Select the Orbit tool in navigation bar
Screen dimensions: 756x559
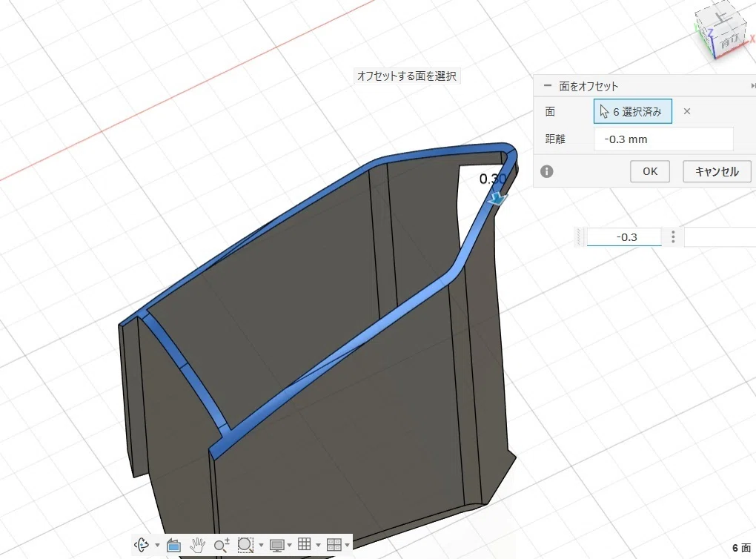click(x=142, y=545)
